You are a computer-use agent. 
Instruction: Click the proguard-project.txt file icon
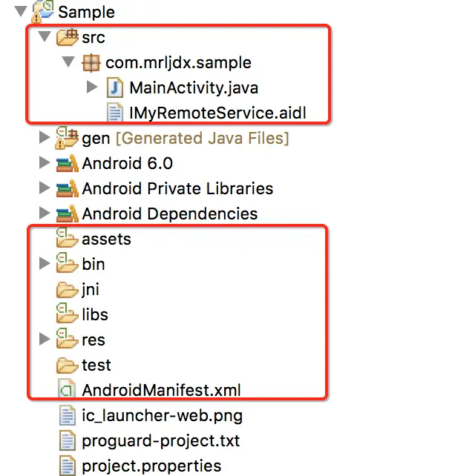[67, 440]
